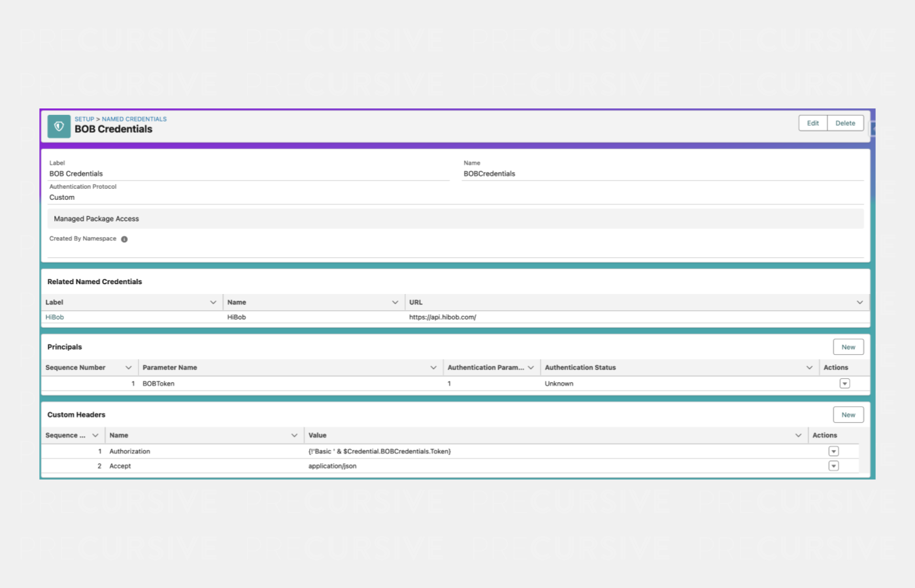The height and width of the screenshot is (588, 915).
Task: Open the Authentication Param... column menu chevron
Action: click(x=531, y=368)
